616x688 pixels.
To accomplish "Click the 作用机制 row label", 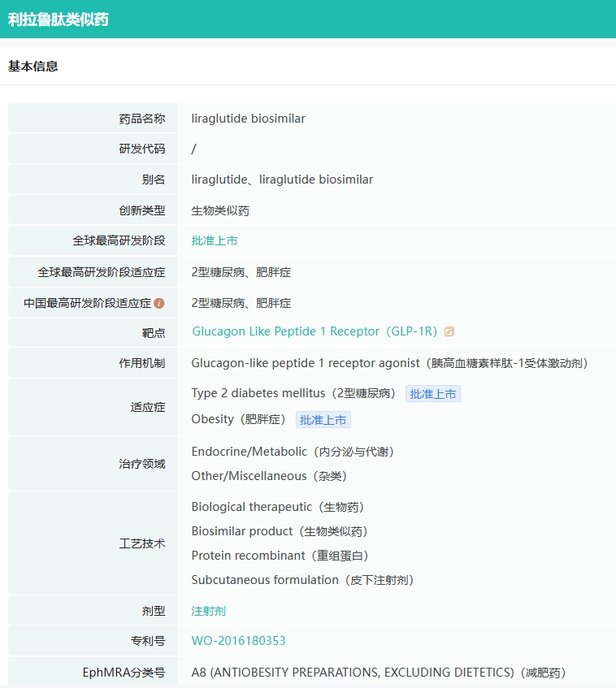I will [x=142, y=363].
